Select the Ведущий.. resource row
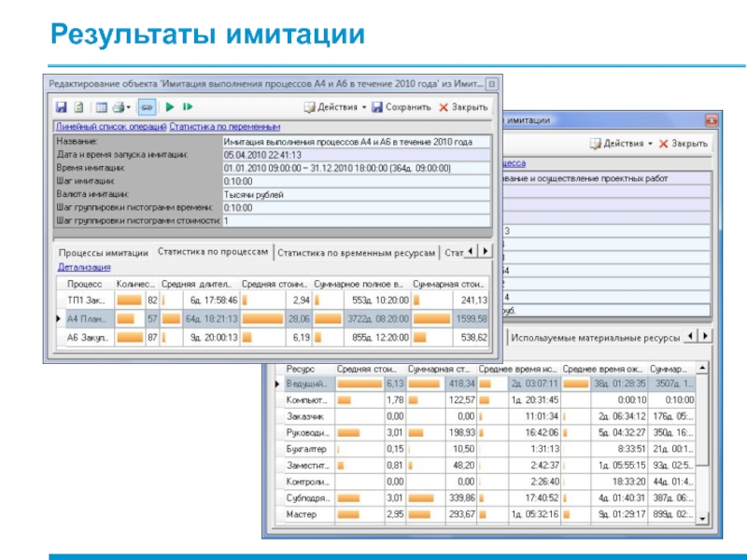747x560 pixels. click(486, 384)
